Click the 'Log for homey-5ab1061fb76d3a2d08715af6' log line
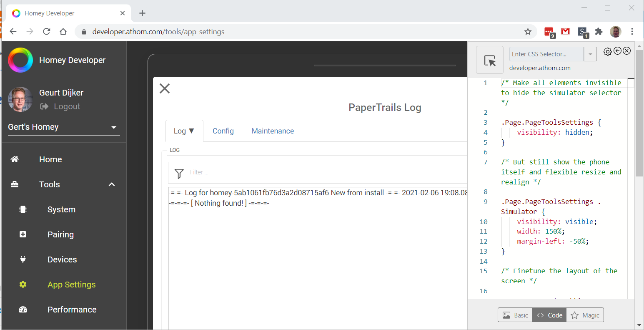 (x=318, y=193)
